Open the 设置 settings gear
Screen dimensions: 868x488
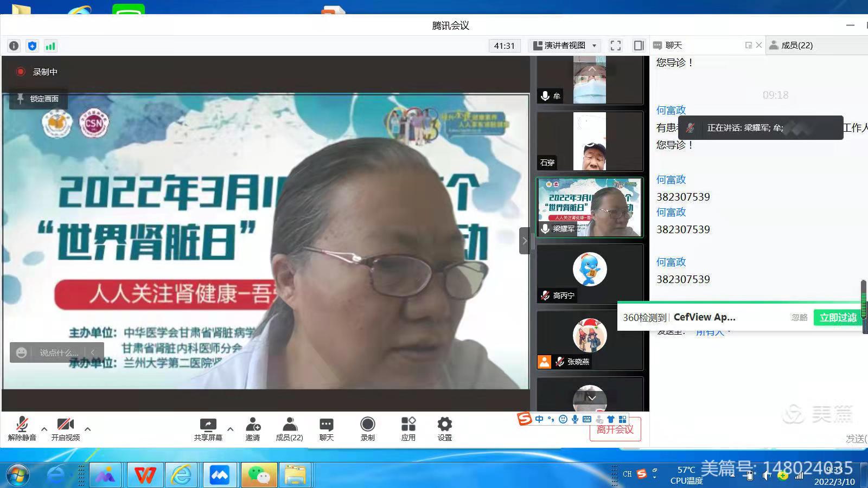pyautogui.click(x=444, y=428)
